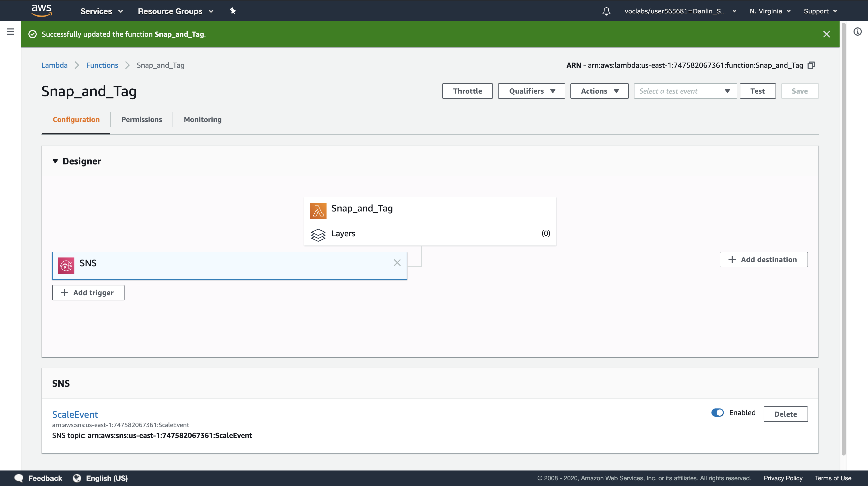
Task: Click the info panel icon at right edge
Action: pyautogui.click(x=857, y=32)
